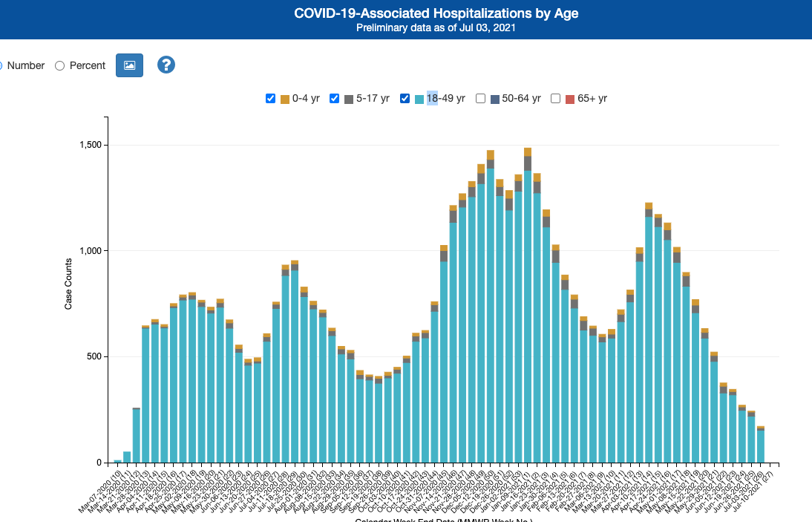812x522 pixels.
Task: Click the first tiny bar at Mar-07-2020
Action: coord(118,461)
